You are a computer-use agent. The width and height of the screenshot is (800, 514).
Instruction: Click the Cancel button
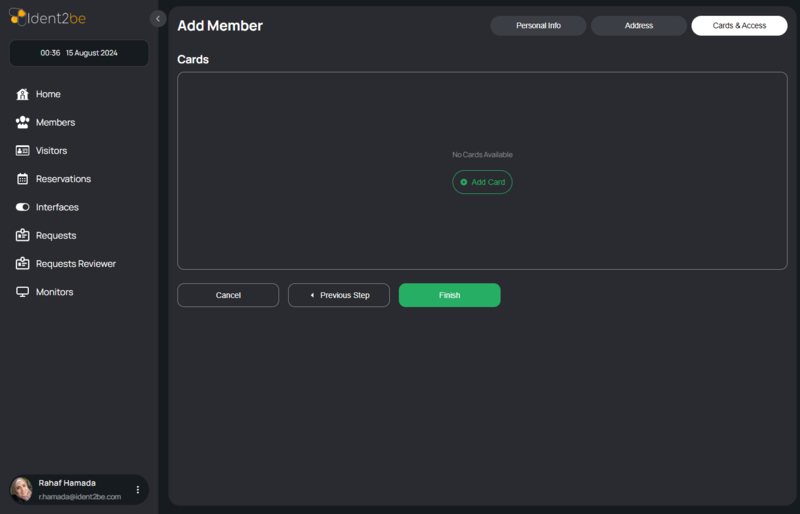(x=228, y=295)
